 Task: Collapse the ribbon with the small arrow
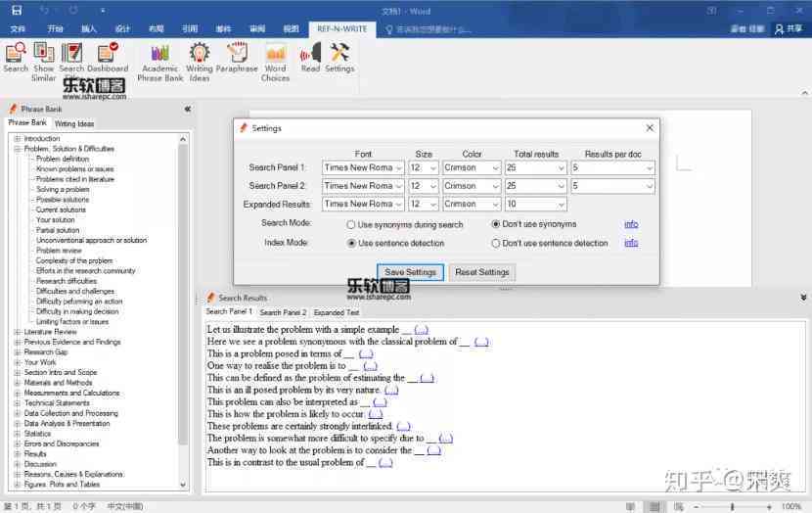point(804,93)
